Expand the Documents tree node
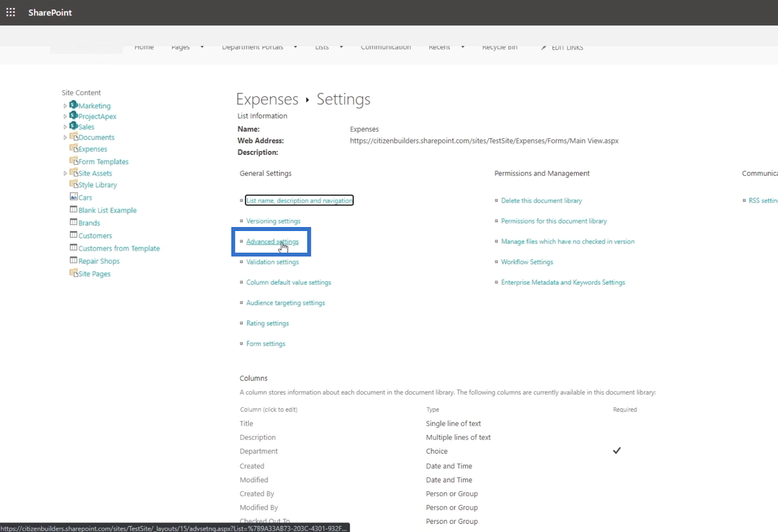Screen dimensions: 778x532 tap(65, 138)
